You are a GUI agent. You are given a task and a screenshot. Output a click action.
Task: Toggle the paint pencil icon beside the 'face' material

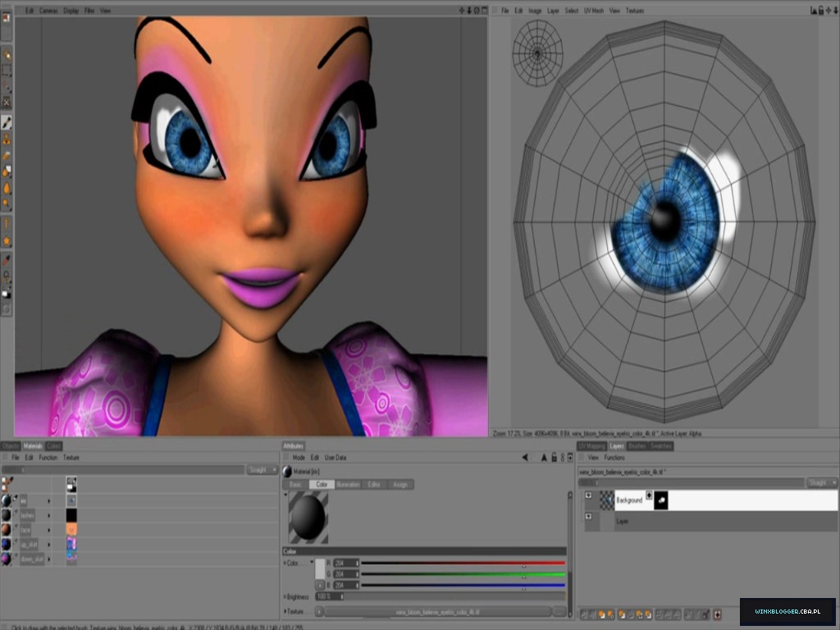point(16,527)
